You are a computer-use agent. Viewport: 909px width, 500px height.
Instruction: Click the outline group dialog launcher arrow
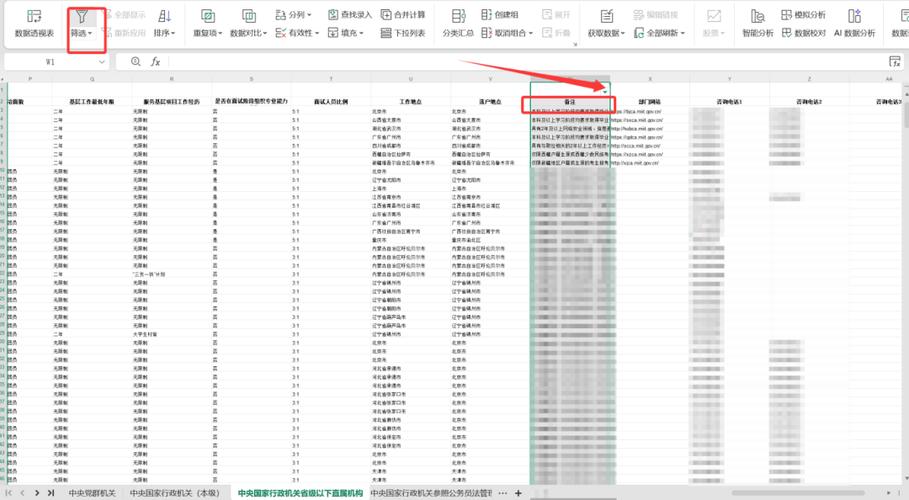pyautogui.click(x=575, y=44)
